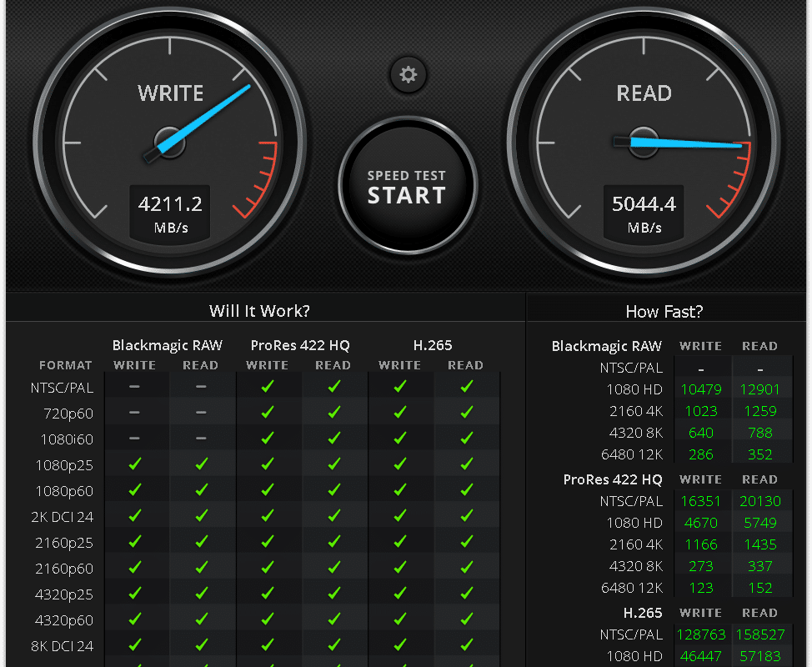This screenshot has height=667, width=812.
Task: Open settings with the gear icon
Action: click(408, 74)
